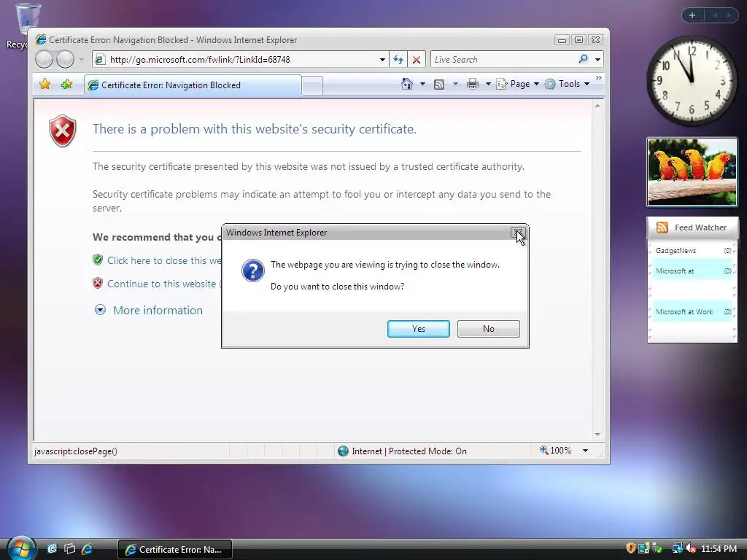Open the 'Microsoft at' feed entry
This screenshot has height=560, width=747.
coord(693,271)
